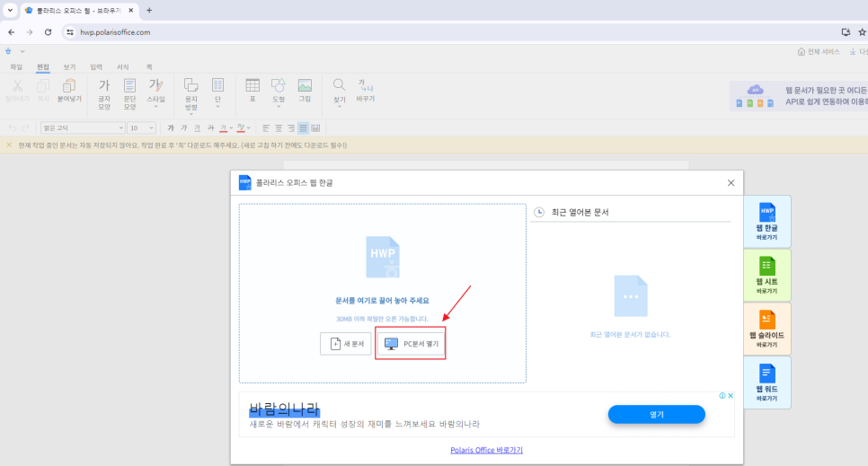This screenshot has height=466, width=868.
Task: Open 용지 방향 page orientation tool
Action: click(191, 95)
